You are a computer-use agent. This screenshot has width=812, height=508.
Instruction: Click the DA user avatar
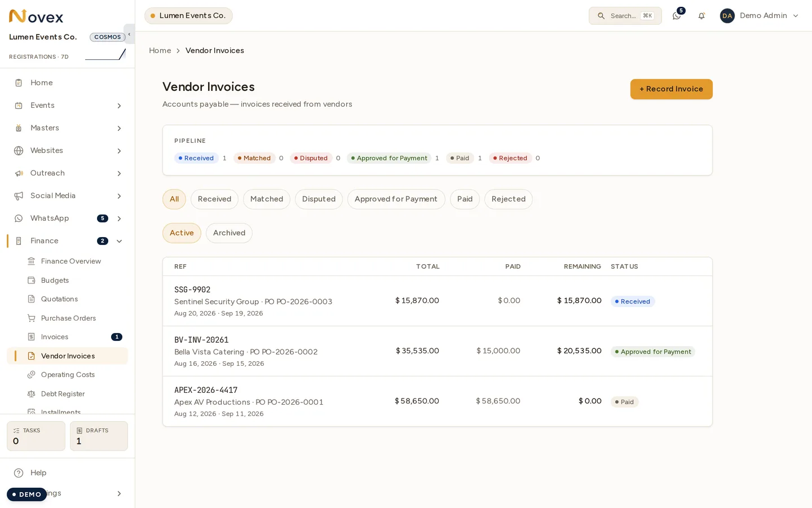click(x=727, y=16)
